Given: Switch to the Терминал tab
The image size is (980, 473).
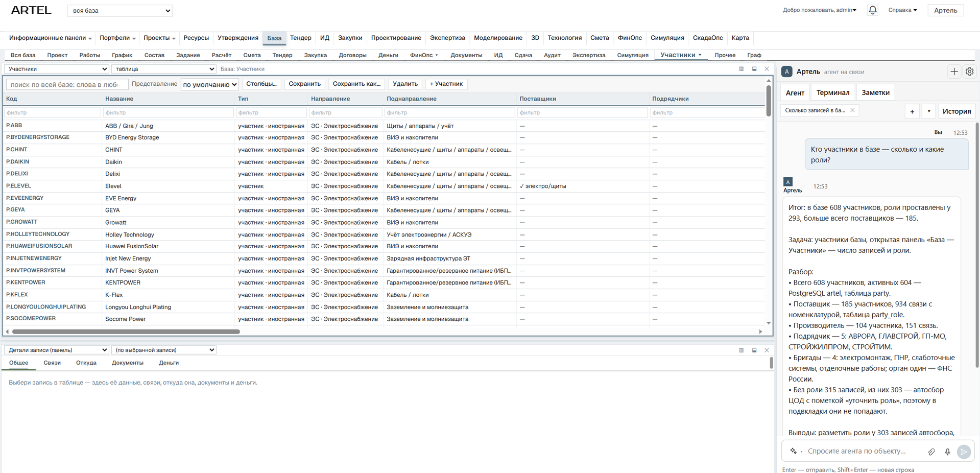Looking at the screenshot, I should click(x=832, y=92).
